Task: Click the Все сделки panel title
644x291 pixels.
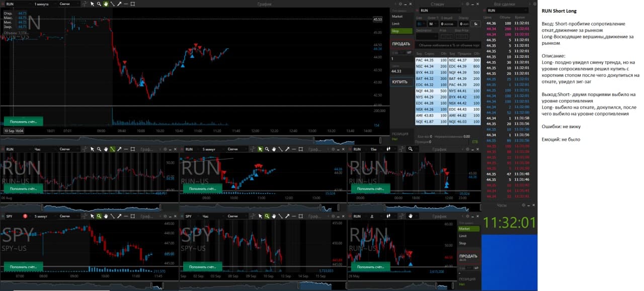Action: (x=504, y=4)
